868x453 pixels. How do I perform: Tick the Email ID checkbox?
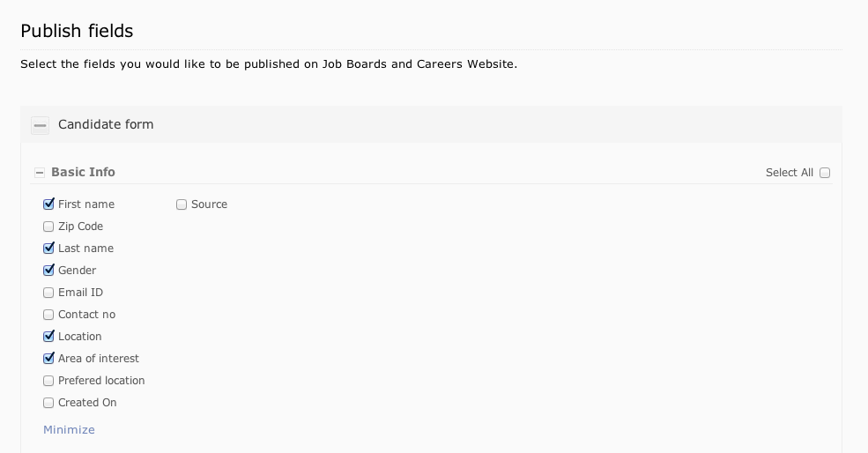(x=48, y=293)
